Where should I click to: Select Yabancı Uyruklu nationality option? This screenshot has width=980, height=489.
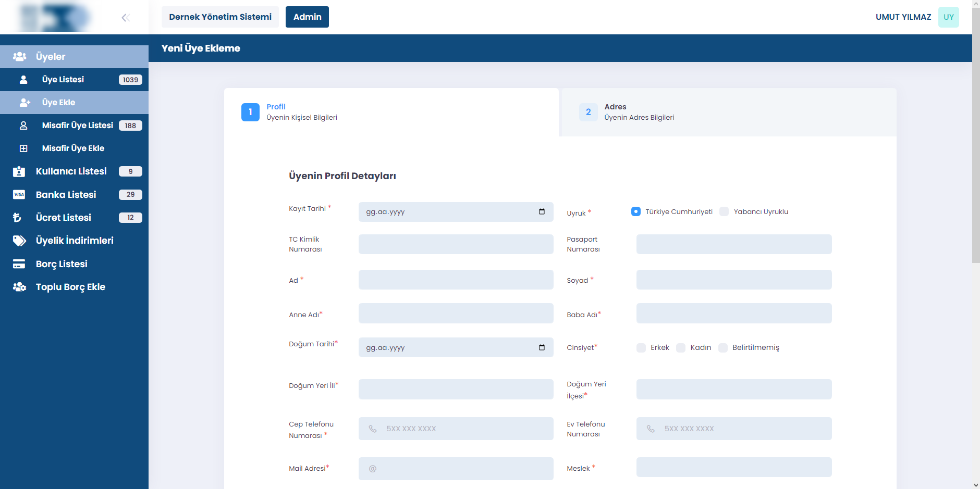[x=724, y=211]
